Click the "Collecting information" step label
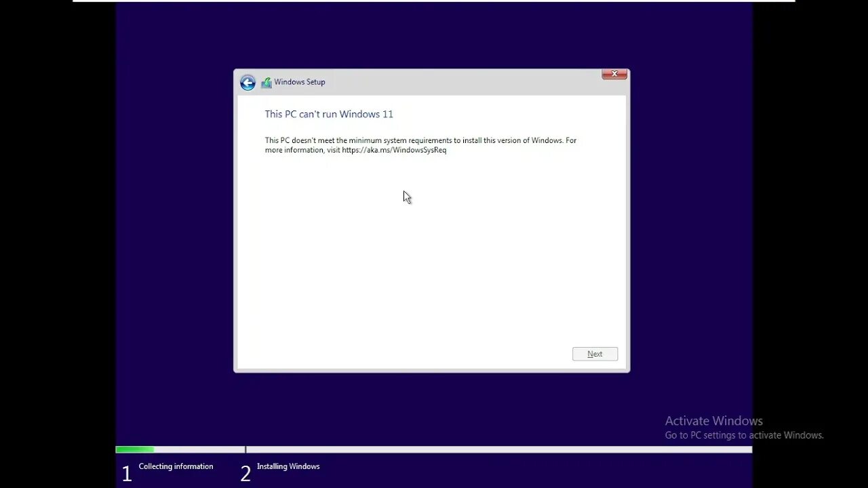This screenshot has width=868, height=488. point(176,466)
